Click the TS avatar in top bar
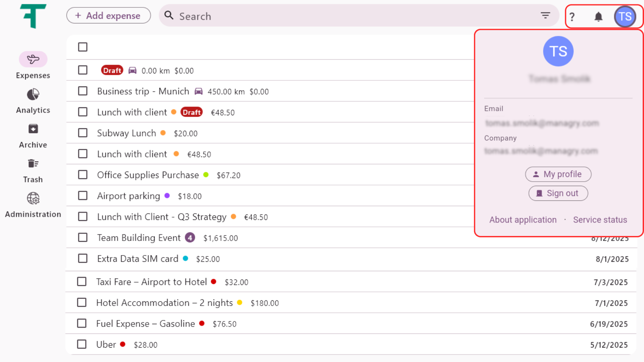This screenshot has height=362, width=644. pos(625,16)
